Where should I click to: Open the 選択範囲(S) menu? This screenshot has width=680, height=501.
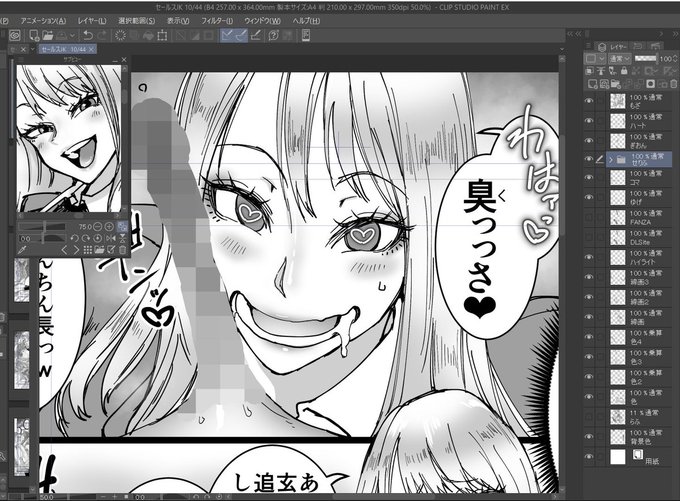[136, 21]
